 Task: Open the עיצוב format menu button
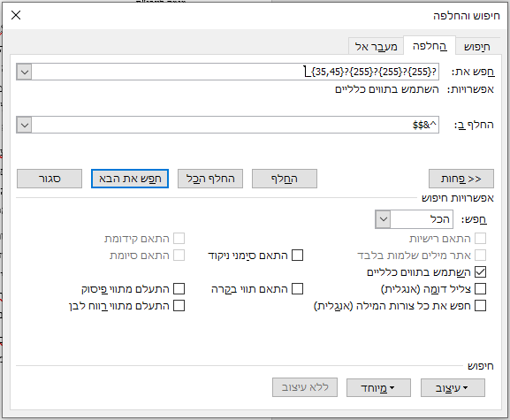click(x=453, y=387)
